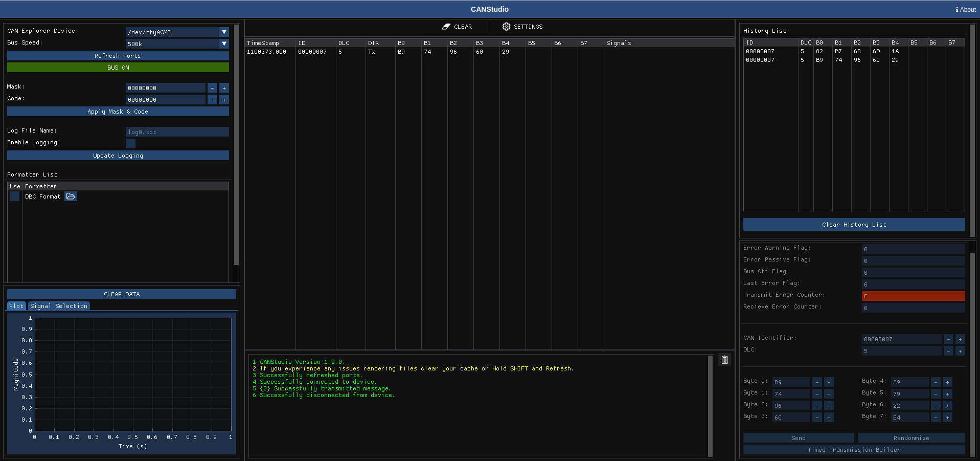The width and height of the screenshot is (980, 461).
Task: Toggle the green BUS ON button
Action: [118, 68]
